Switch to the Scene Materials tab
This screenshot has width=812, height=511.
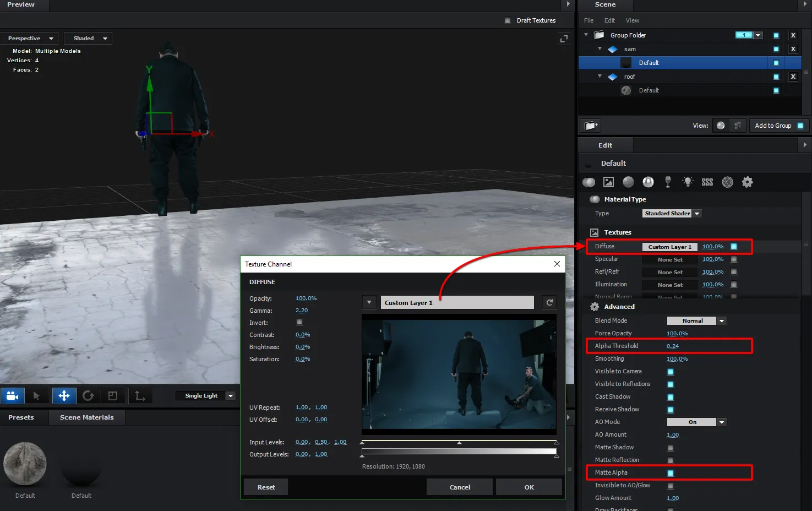click(x=86, y=417)
